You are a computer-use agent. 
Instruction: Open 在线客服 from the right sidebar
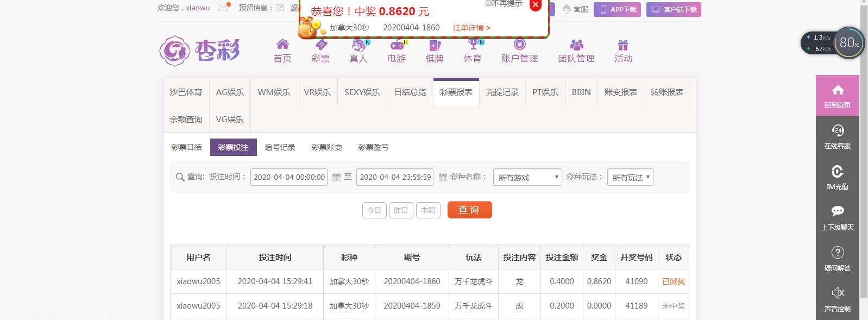click(838, 136)
